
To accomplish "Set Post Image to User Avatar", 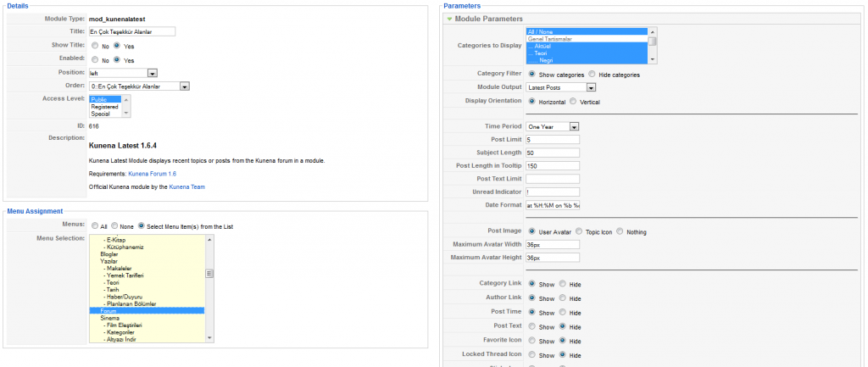I will (532, 231).
